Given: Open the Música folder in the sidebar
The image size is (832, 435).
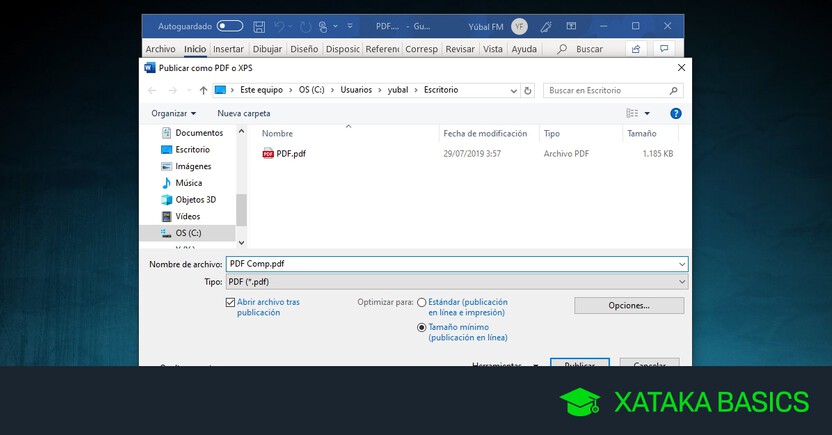Looking at the screenshot, I should pos(188,183).
